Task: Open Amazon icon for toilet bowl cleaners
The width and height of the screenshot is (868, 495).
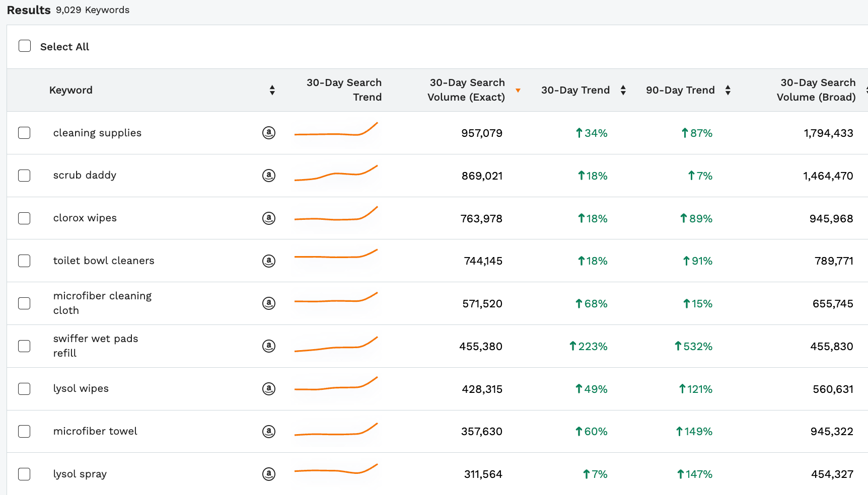Action: pos(269,261)
